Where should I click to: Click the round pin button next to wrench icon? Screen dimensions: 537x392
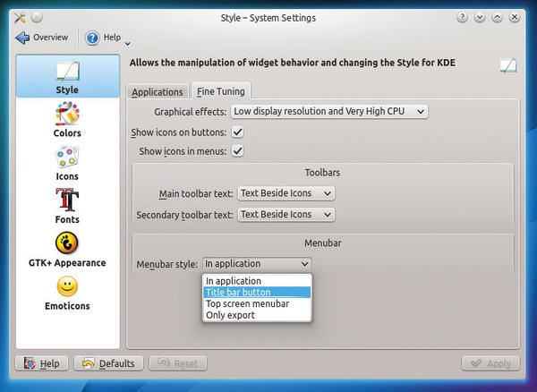click(x=37, y=17)
